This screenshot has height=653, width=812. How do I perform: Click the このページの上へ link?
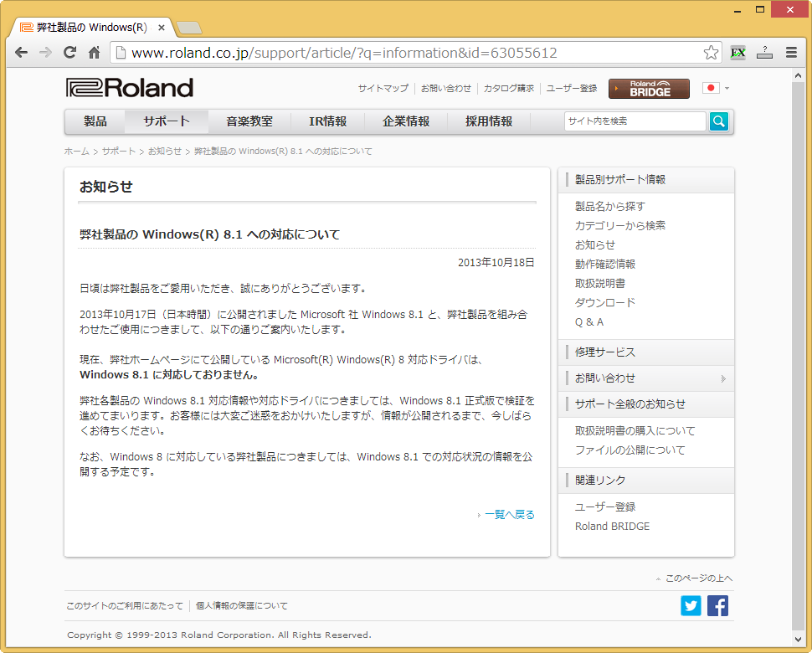[x=699, y=578]
